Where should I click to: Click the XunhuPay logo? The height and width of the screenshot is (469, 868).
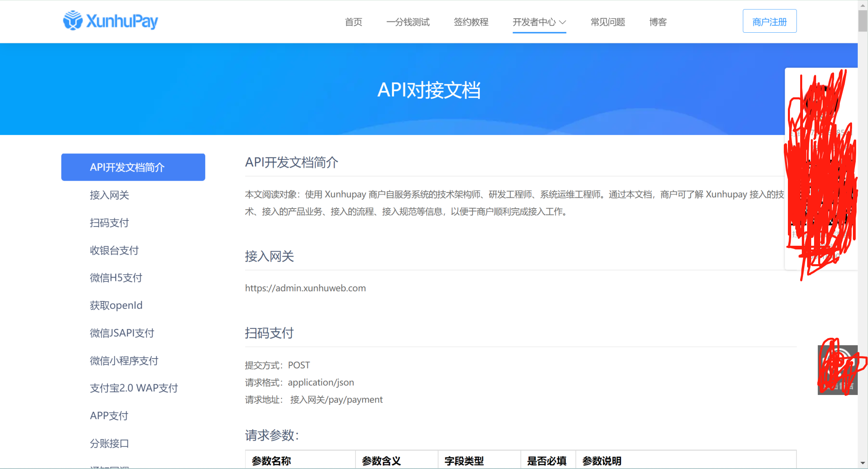pyautogui.click(x=110, y=21)
